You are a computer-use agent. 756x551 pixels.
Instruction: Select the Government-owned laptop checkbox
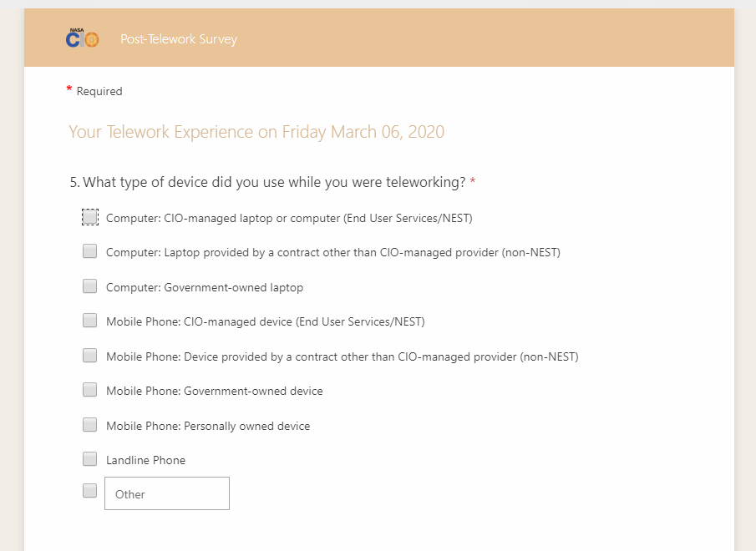click(x=90, y=286)
